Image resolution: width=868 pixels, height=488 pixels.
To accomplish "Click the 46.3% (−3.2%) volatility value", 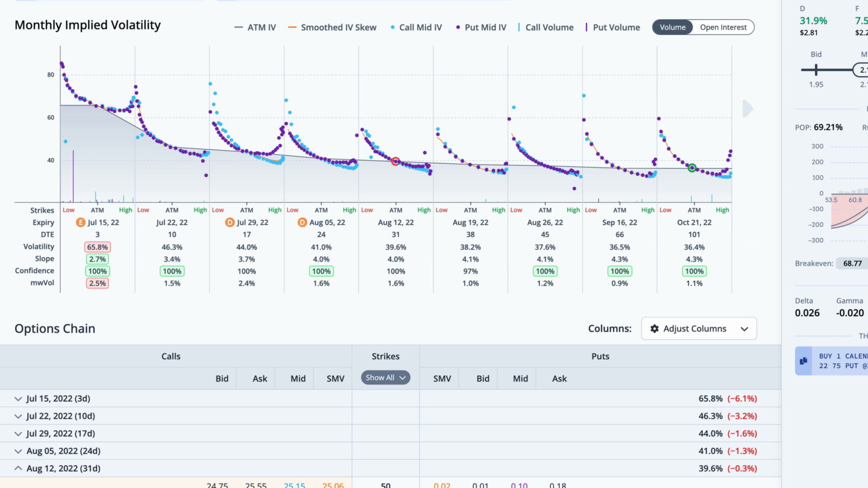I will (728, 416).
